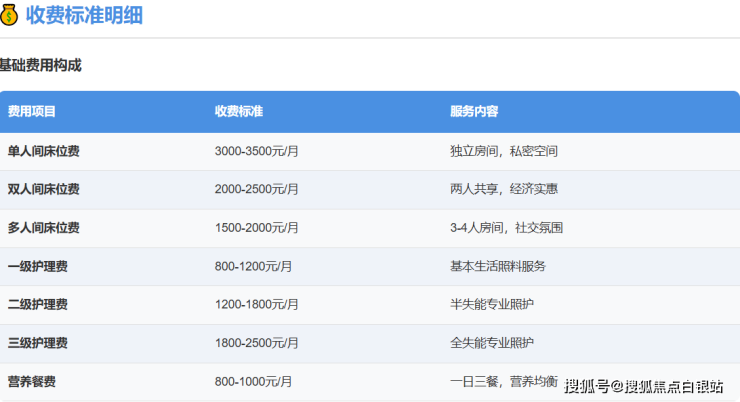The image size is (740, 402).
Task: Select the 基础费用构成 subheading
Action: 40,65
